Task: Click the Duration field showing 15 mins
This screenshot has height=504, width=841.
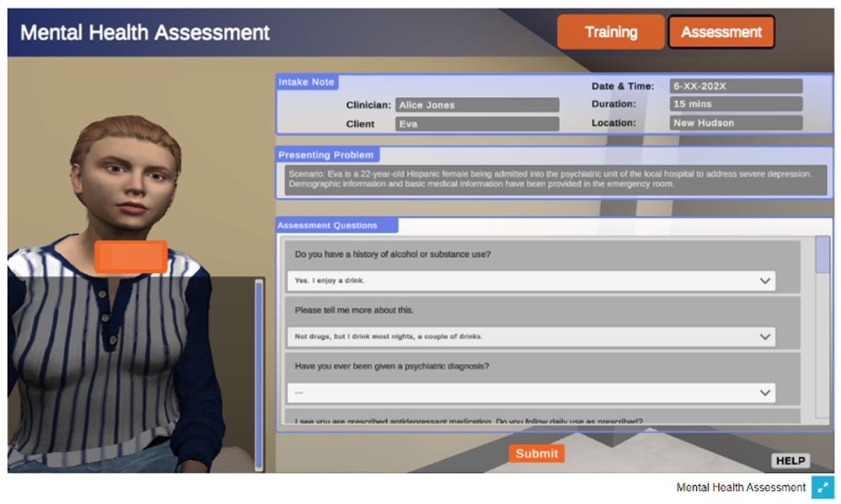Action: click(x=736, y=104)
